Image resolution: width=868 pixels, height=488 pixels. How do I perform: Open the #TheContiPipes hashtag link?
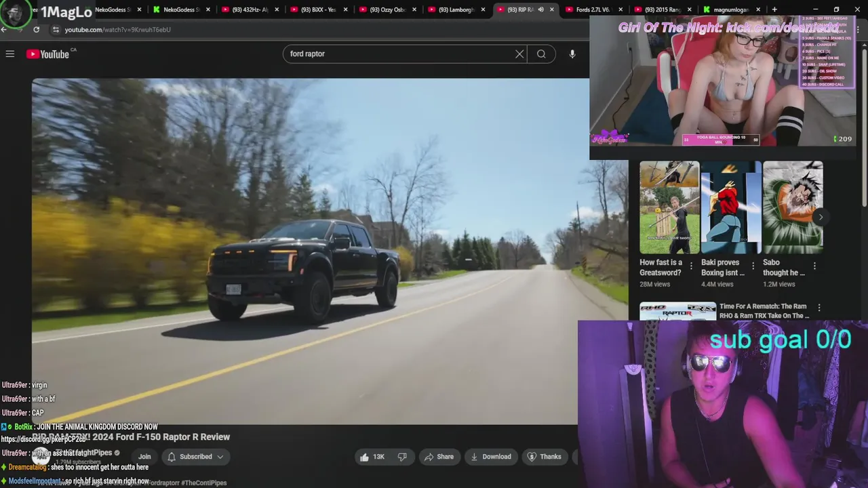tap(204, 483)
